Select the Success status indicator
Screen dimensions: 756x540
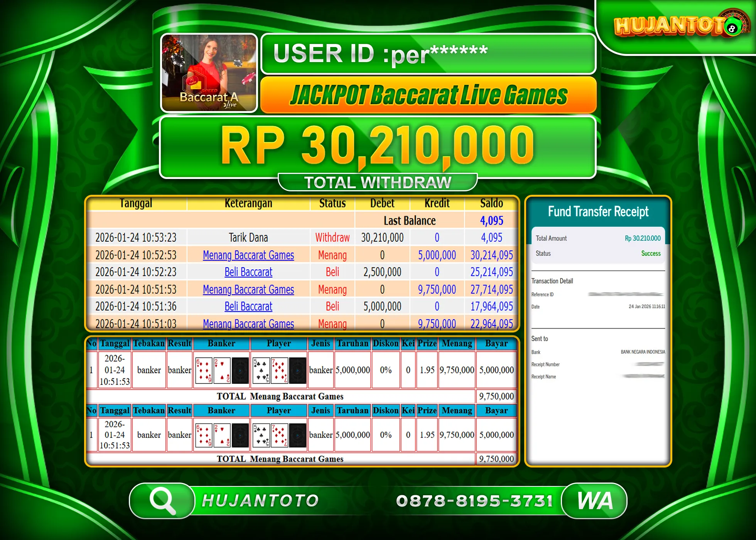(x=651, y=253)
